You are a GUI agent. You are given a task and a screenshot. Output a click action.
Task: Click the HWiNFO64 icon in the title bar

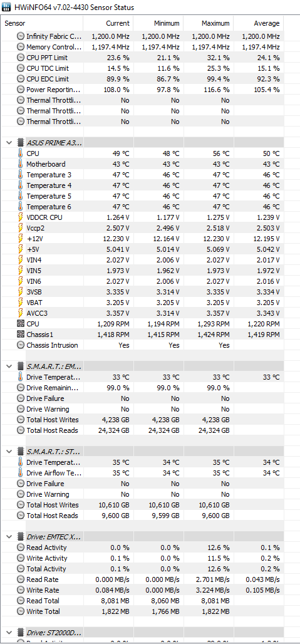[x=7, y=8]
